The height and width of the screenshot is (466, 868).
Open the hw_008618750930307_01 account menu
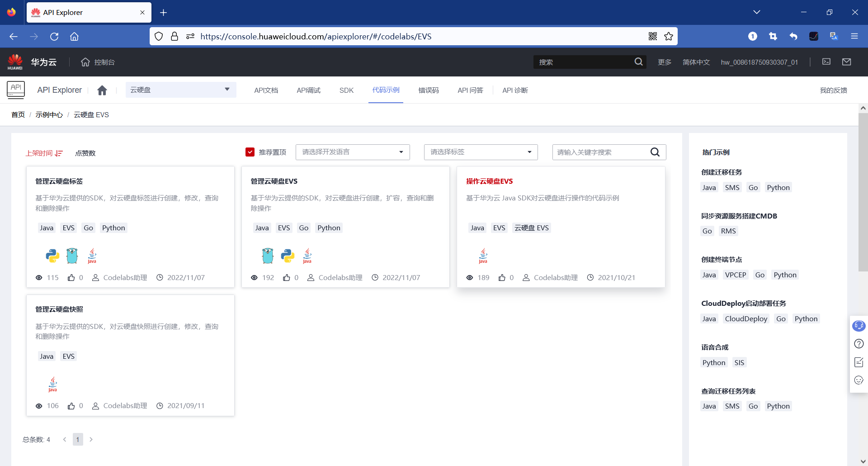[x=759, y=62]
